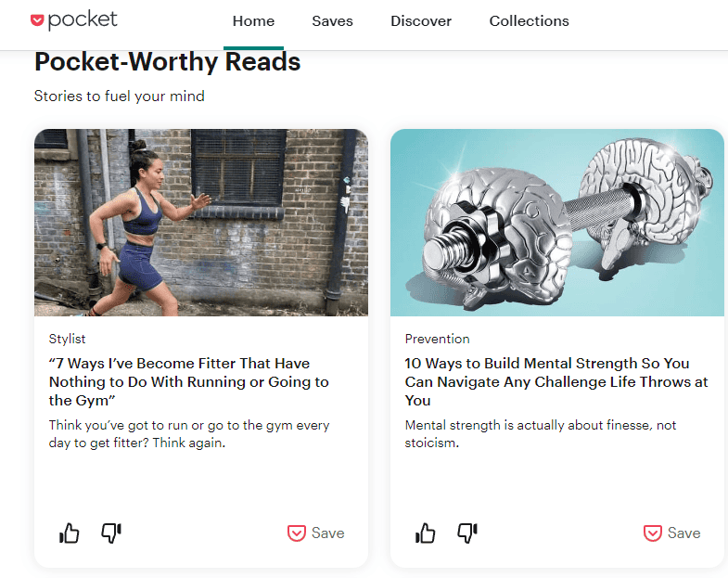The width and height of the screenshot is (728, 578).
Task: Thumbs up the Stylist fitness article
Action: pos(70,533)
